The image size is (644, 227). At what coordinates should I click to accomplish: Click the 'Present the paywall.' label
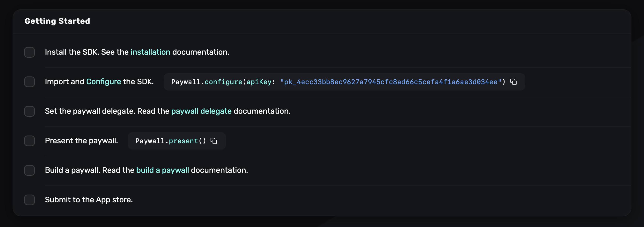pos(81,141)
